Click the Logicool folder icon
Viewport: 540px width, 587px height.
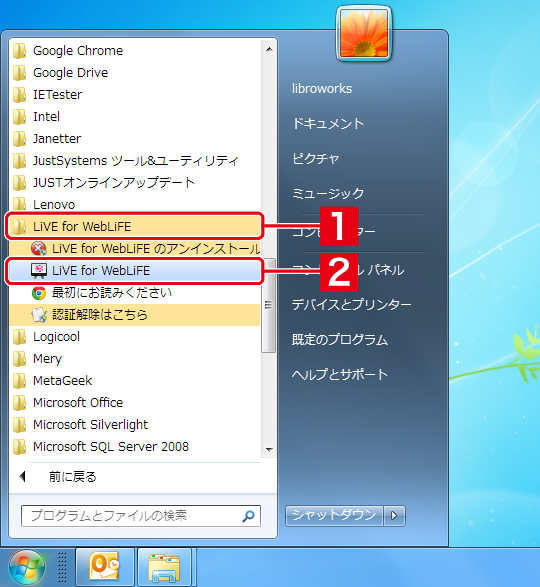click(x=19, y=337)
